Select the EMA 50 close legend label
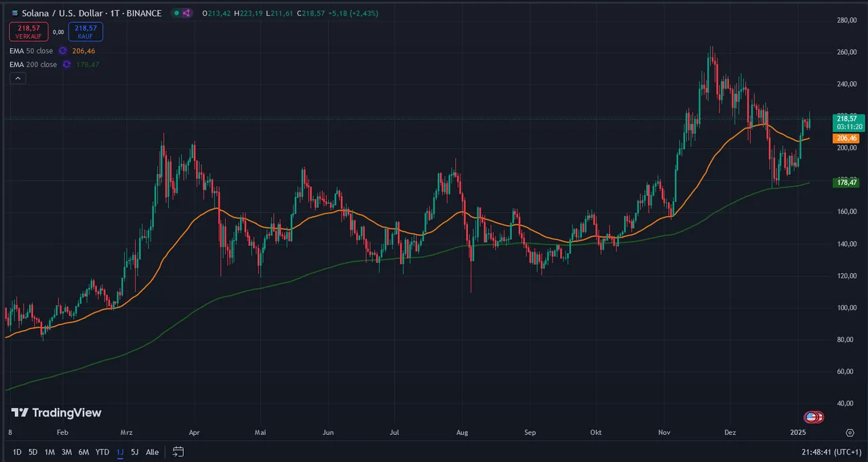 (31, 51)
